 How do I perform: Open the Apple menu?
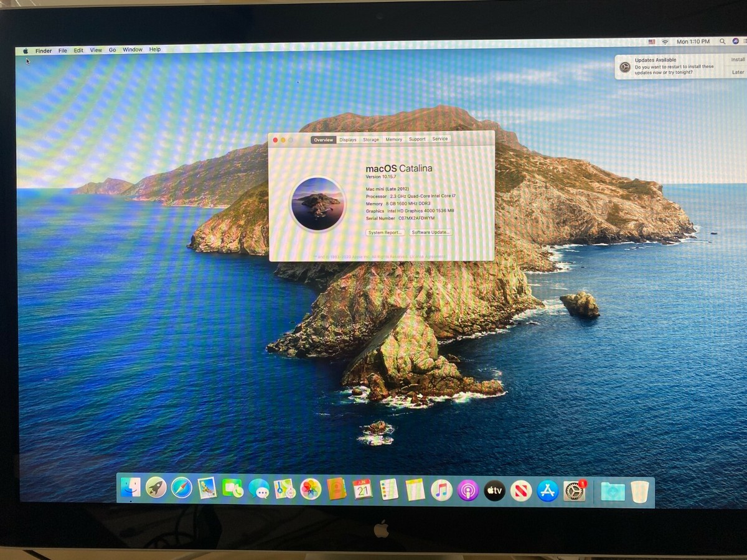click(x=26, y=51)
